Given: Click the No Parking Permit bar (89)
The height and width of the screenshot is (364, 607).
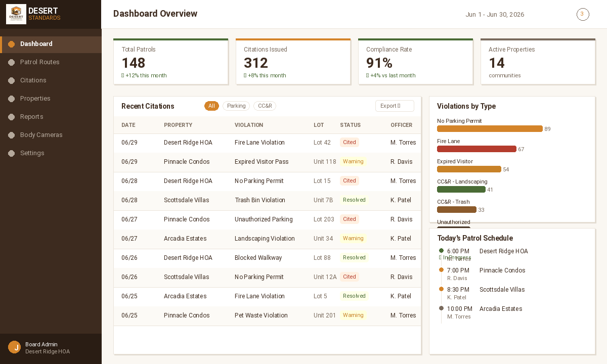Looking at the screenshot, I should click(x=490, y=129).
